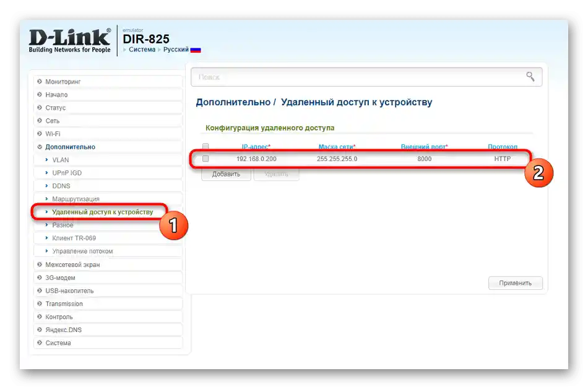588x389 pixels.
Task: Expand the Статус section arrow
Action: click(x=40, y=108)
